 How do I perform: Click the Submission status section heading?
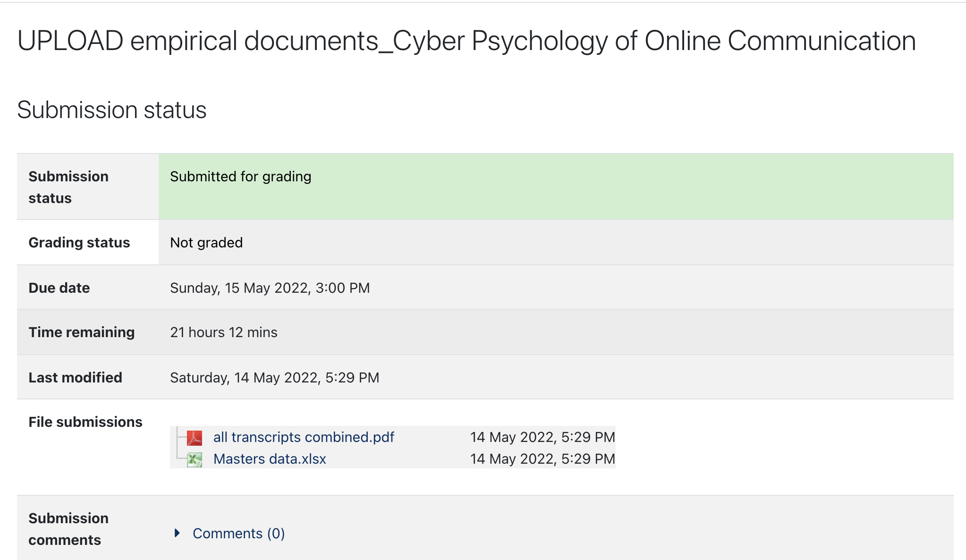click(111, 110)
